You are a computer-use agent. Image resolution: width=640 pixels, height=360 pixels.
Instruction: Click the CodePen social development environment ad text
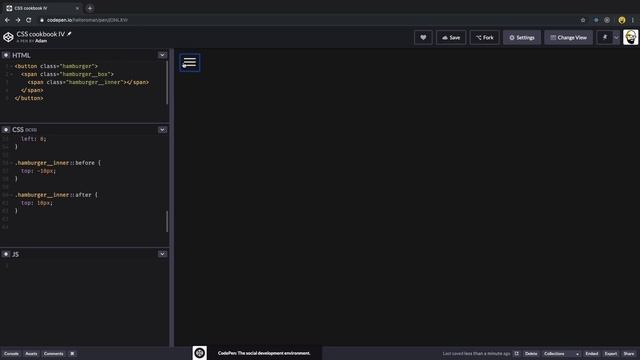point(264,353)
